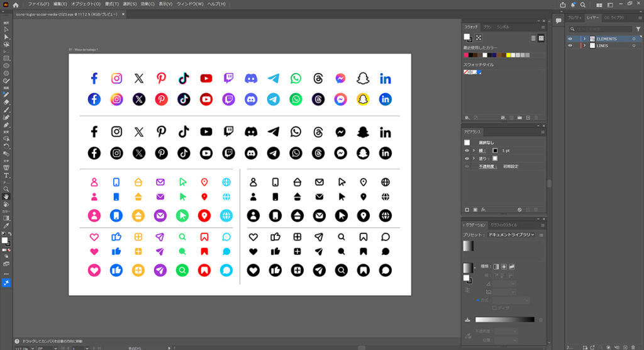Expand the fill (塗り) row in Appearance
The height and width of the screenshot is (350, 644).
tap(474, 159)
